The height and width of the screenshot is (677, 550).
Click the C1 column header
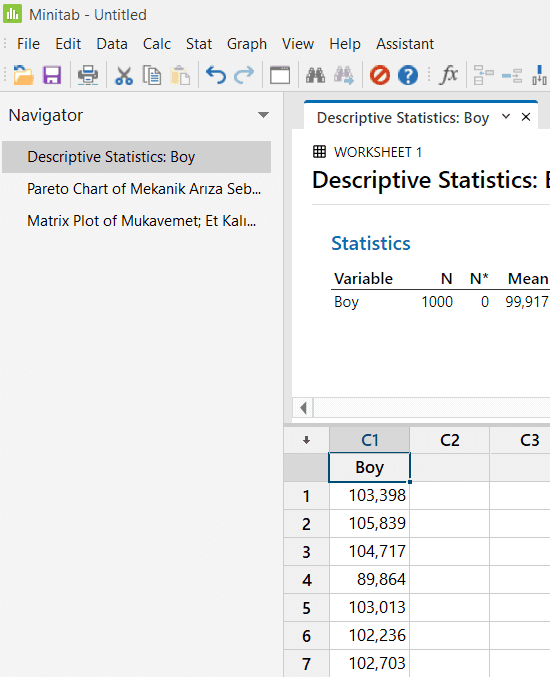[x=370, y=440]
